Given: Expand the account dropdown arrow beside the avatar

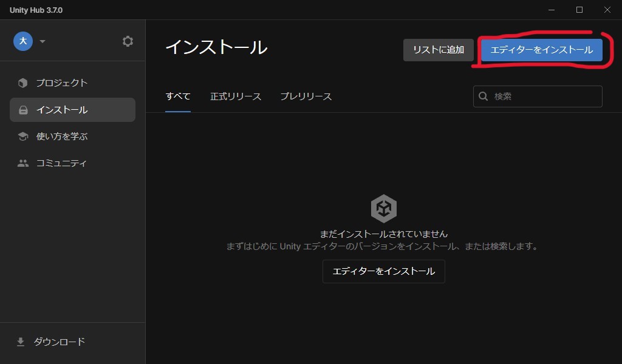Looking at the screenshot, I should tap(43, 42).
